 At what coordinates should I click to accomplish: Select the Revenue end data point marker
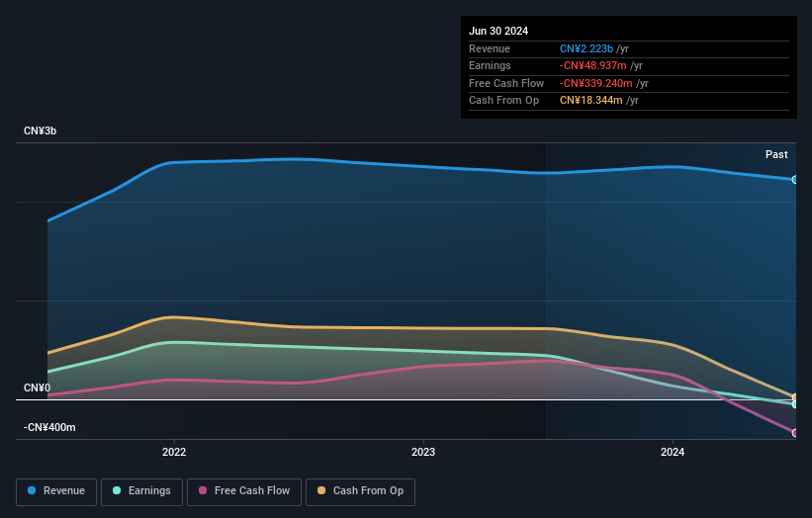795,180
